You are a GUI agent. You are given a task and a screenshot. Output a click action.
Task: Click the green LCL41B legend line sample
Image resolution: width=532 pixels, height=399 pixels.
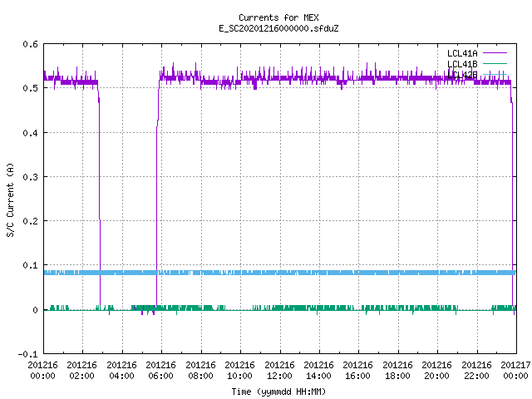click(495, 63)
